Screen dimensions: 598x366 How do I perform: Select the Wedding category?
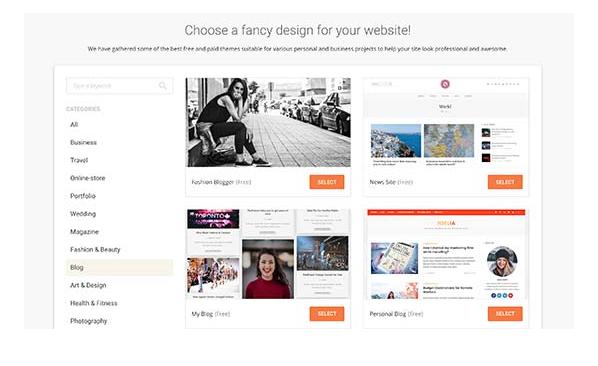tap(83, 214)
